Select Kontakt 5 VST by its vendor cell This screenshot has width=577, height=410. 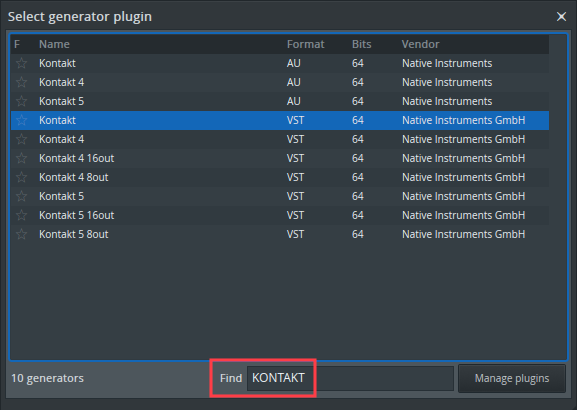point(463,196)
